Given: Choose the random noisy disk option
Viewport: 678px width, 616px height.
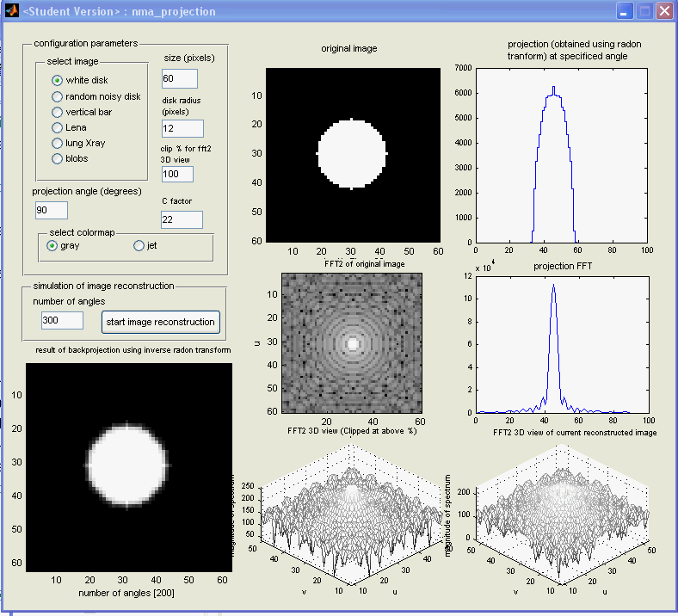Looking at the screenshot, I should click(x=58, y=96).
